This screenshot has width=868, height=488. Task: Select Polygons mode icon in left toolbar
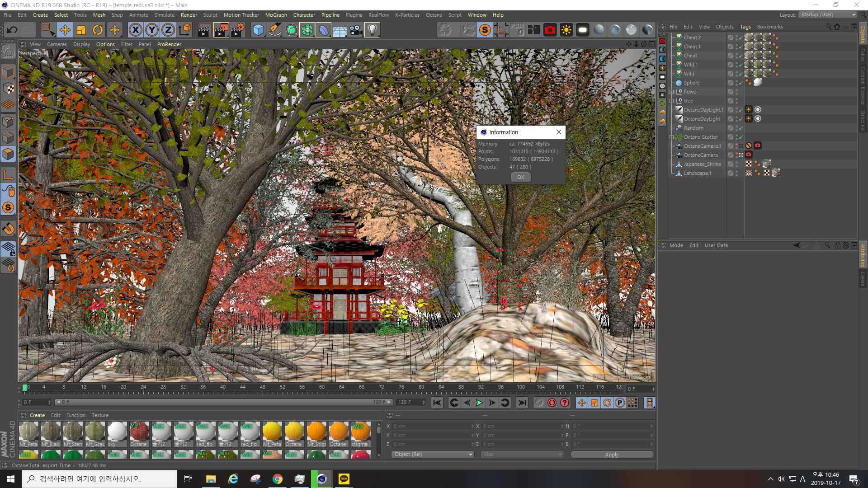(x=8, y=154)
